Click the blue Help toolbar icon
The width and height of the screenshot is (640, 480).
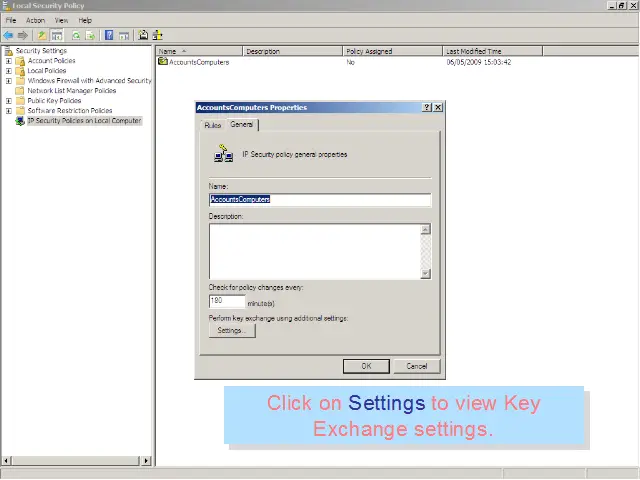(x=108, y=35)
